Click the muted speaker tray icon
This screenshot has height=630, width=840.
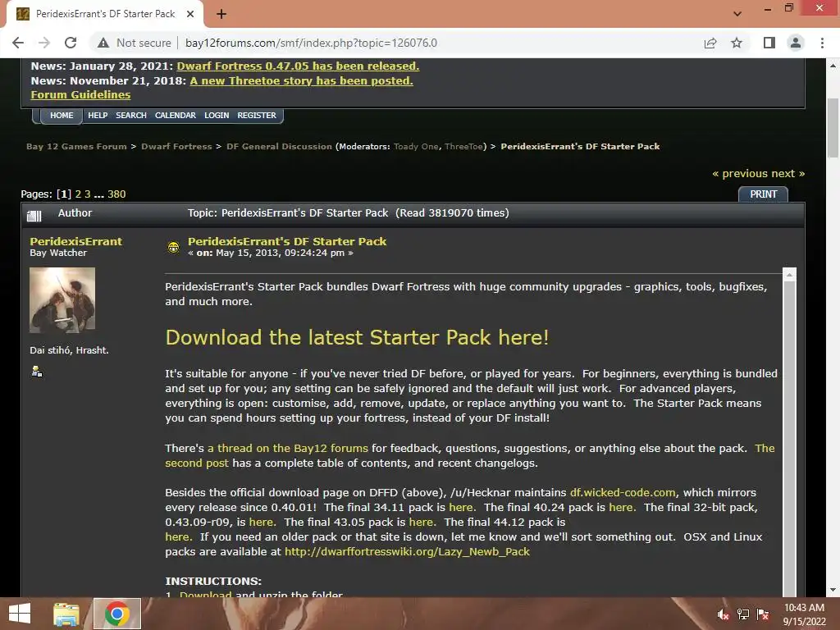[723, 614]
